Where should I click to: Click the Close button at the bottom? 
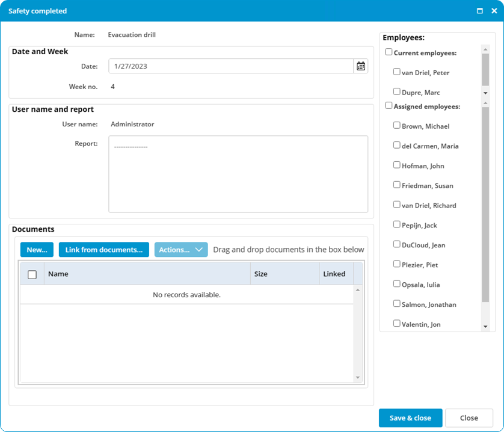[x=469, y=418]
